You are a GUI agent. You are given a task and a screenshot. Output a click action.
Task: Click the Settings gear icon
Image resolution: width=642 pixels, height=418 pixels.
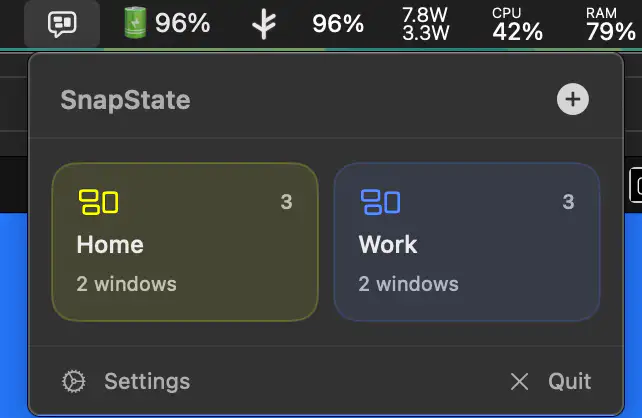coord(74,381)
